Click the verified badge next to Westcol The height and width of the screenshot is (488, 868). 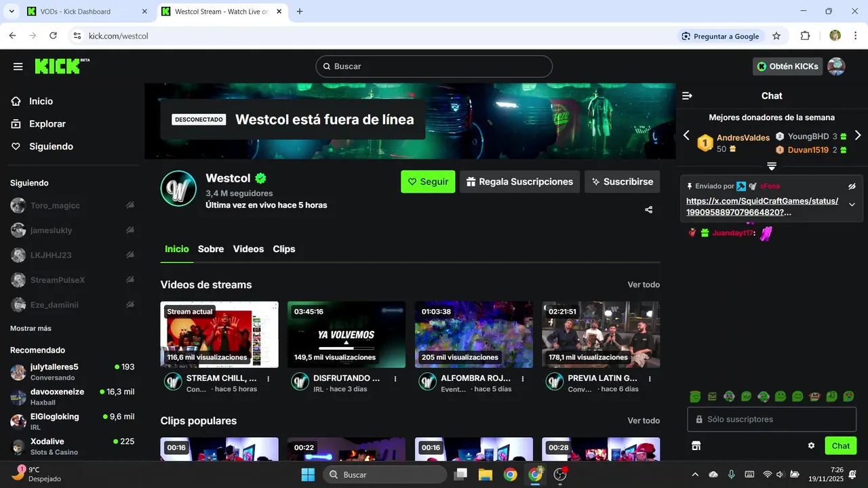(x=260, y=178)
